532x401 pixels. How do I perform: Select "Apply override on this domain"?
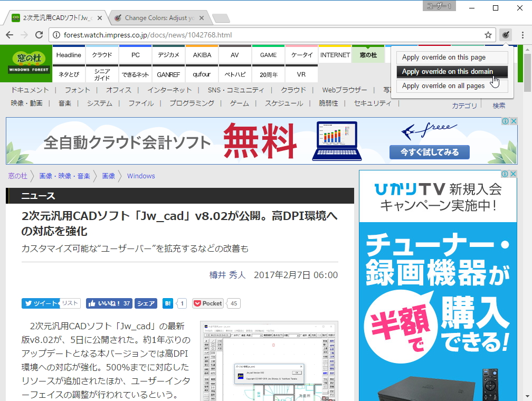(x=451, y=72)
